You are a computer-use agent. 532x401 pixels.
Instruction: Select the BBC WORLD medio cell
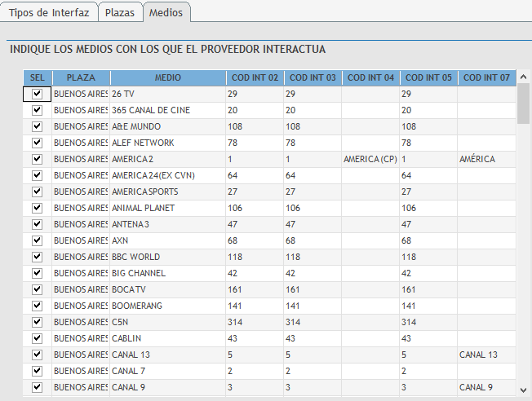coord(167,258)
